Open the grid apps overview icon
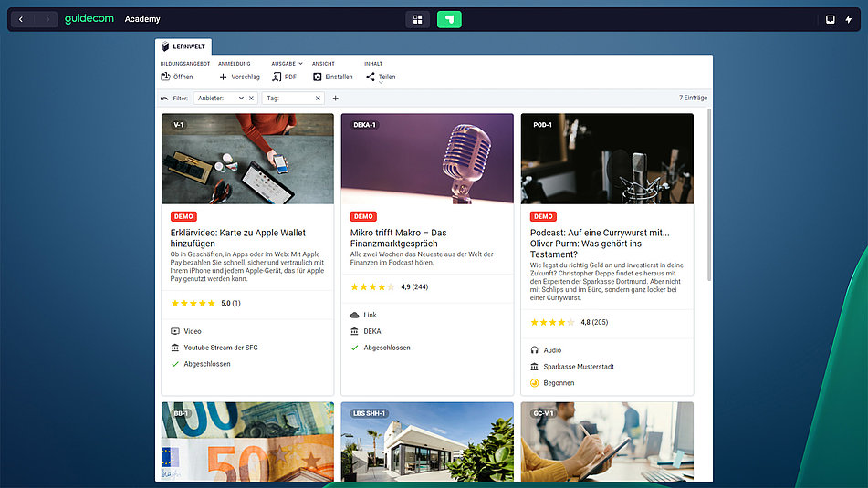 pyautogui.click(x=417, y=19)
